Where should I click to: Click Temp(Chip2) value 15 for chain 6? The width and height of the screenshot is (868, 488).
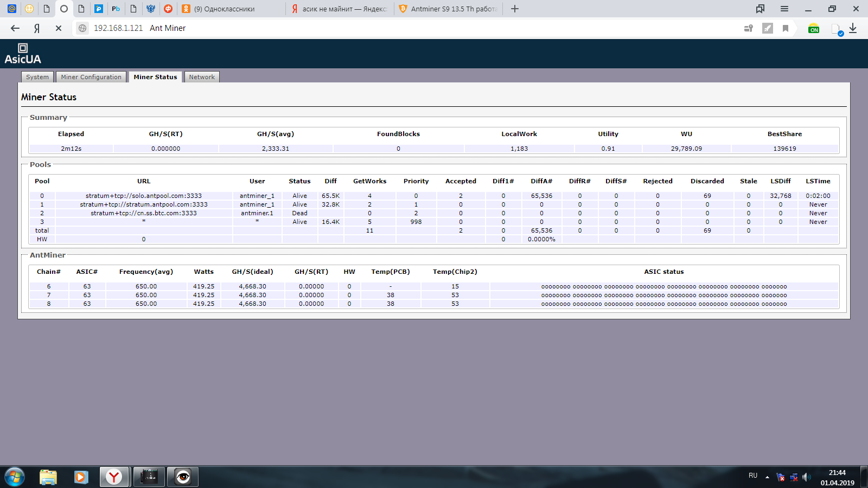tap(455, 286)
